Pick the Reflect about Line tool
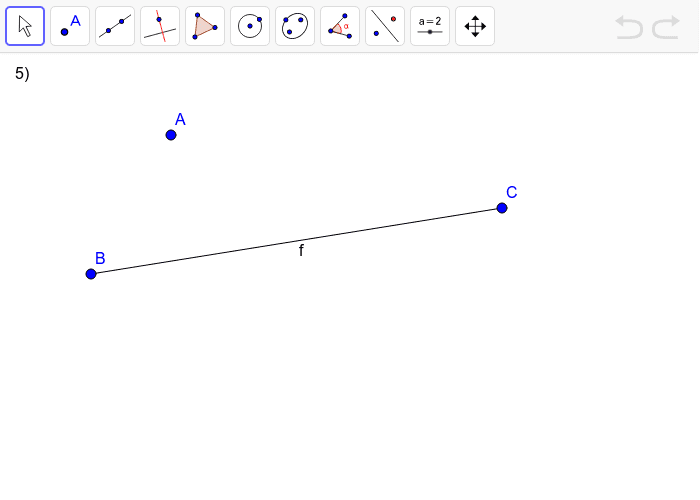 385,26
